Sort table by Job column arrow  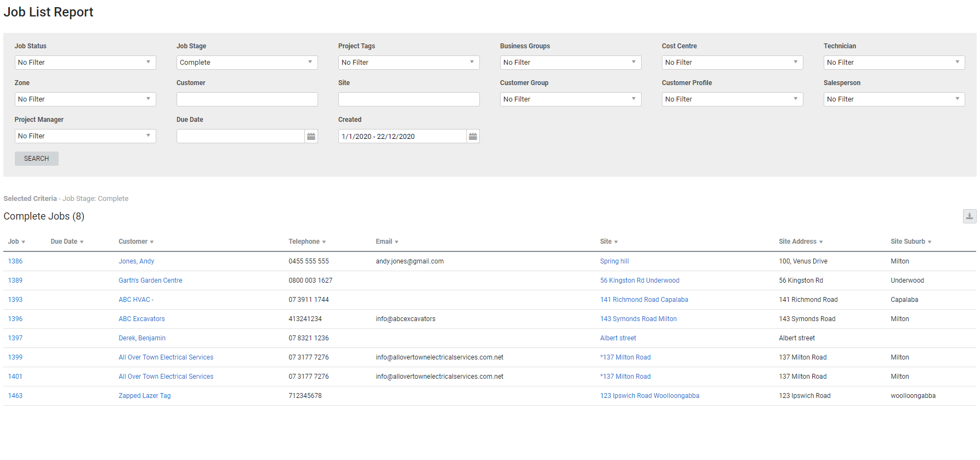coord(23,242)
